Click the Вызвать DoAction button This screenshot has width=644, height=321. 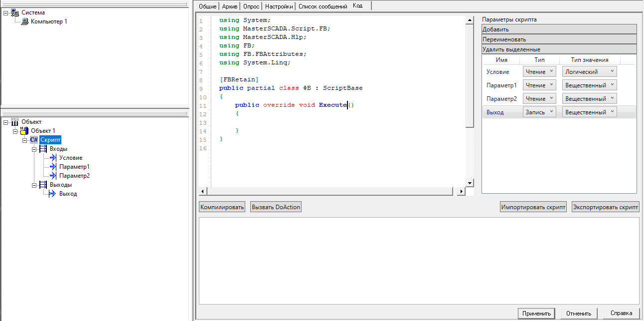(x=276, y=207)
